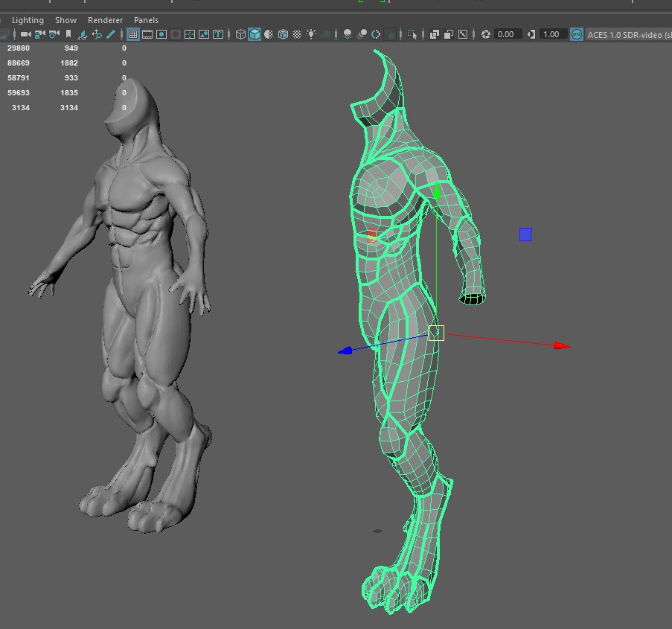Click the Screen Space Ambient Occlusion icon
672x629 pixels.
pos(348,34)
